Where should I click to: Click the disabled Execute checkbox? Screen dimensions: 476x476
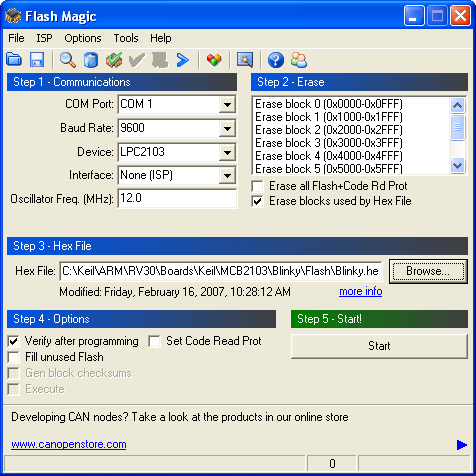pos(13,389)
